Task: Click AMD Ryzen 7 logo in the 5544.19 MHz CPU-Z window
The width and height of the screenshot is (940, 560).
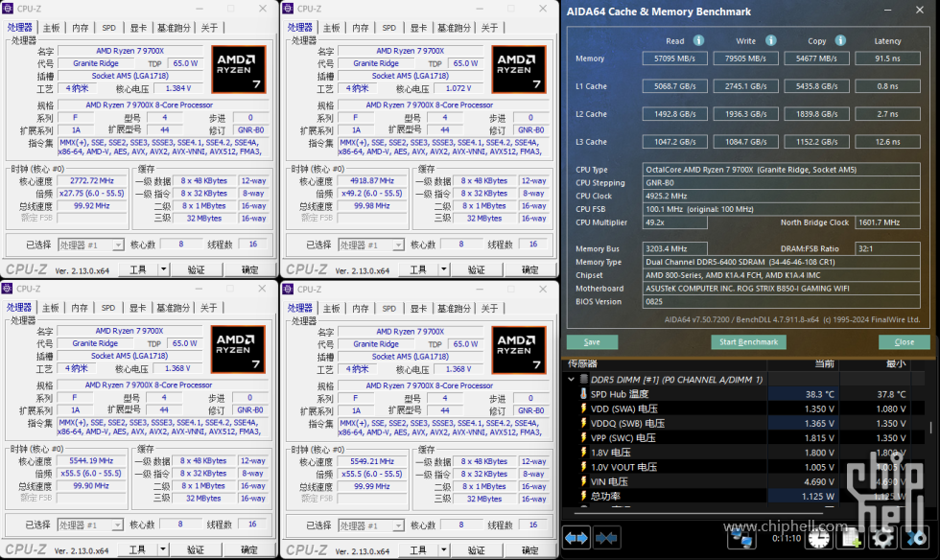Action: [x=238, y=349]
